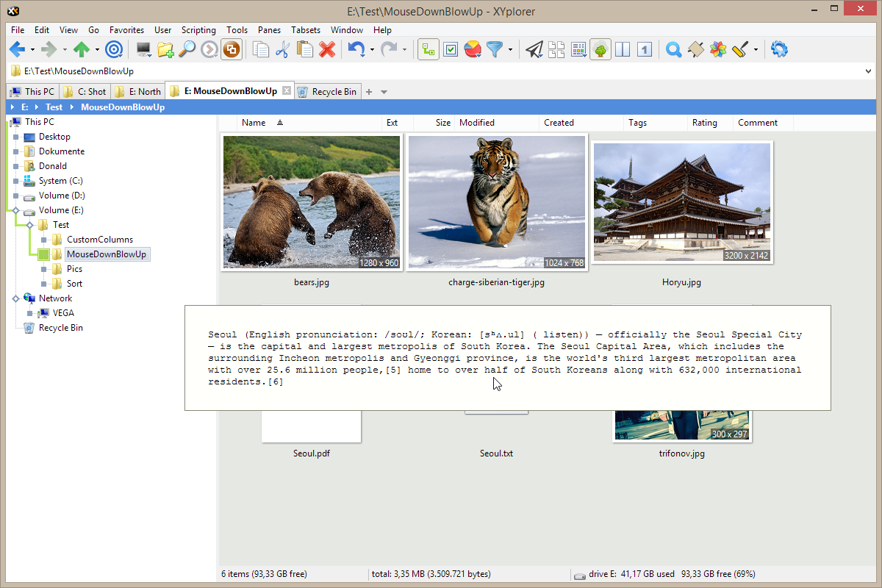Expand the Pics folder in tree

click(45, 269)
